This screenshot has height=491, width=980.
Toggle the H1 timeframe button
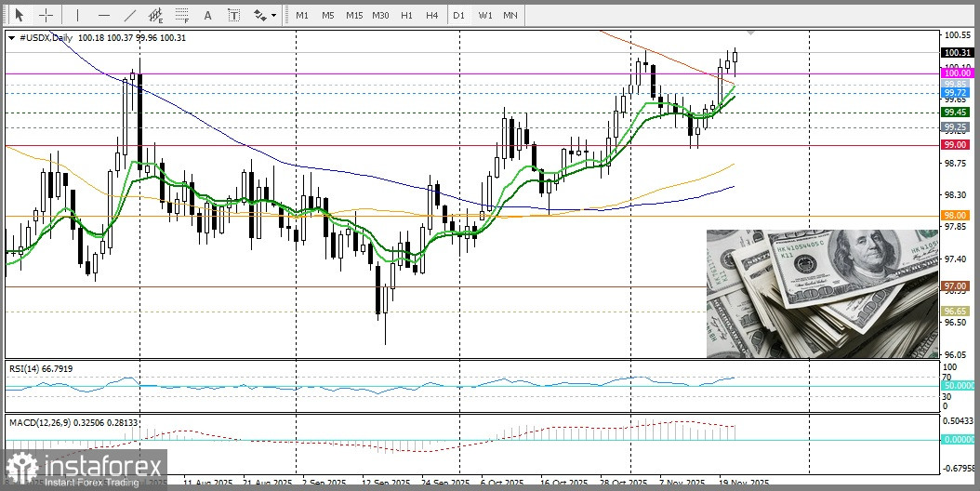pyautogui.click(x=406, y=15)
